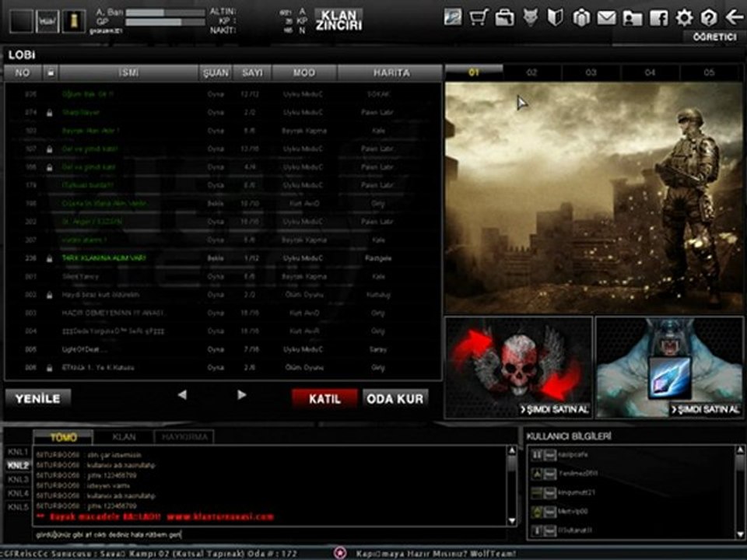Screen dimensions: 747x560
Task: Open the shop via shopping cart icon
Action: tap(479, 18)
